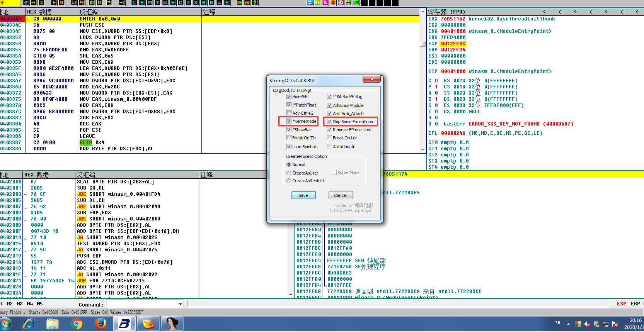Cancel the StrongOD dialog
644x332 pixels.
pos(341,195)
